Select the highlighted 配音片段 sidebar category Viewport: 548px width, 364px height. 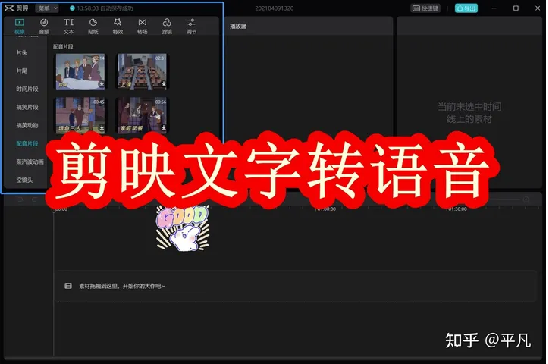(27, 144)
